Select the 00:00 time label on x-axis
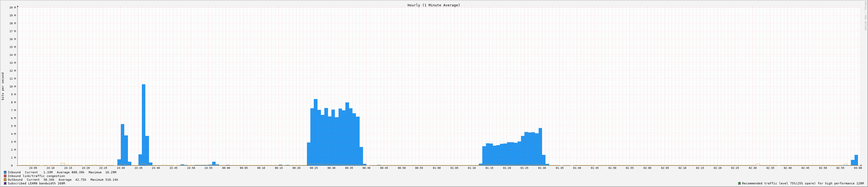This screenshot has width=868, height=187. 226,168
